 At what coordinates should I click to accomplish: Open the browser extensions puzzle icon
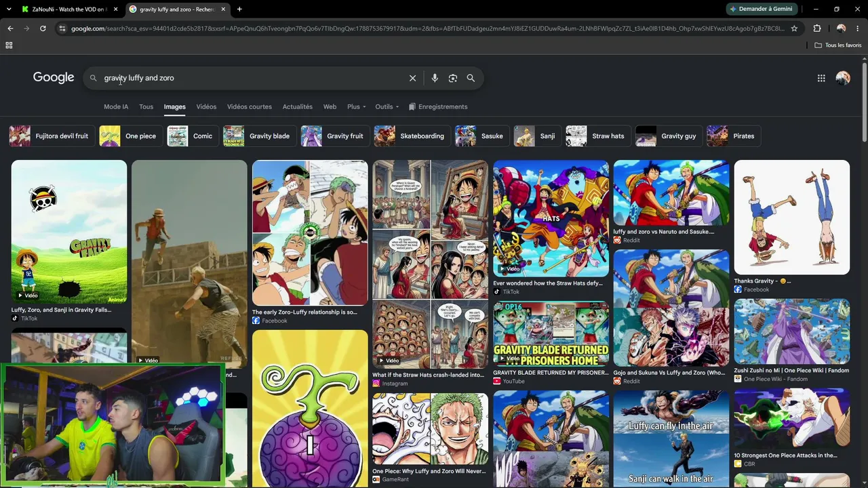(x=817, y=28)
